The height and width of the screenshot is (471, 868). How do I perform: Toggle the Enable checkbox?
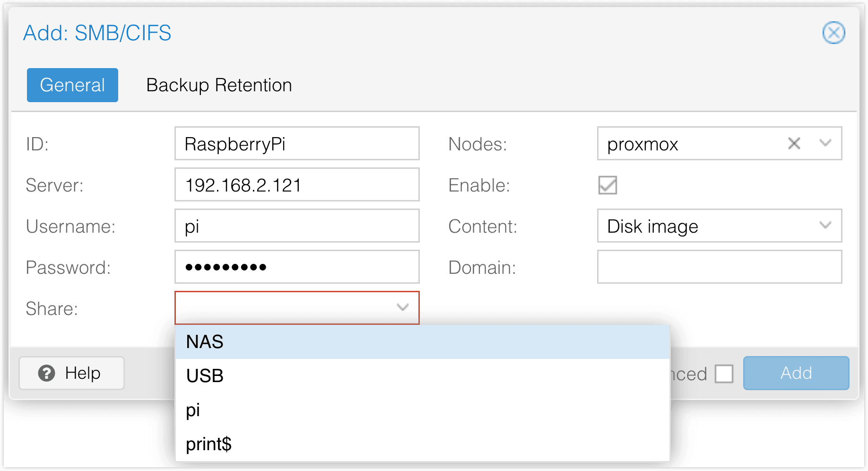[x=608, y=185]
